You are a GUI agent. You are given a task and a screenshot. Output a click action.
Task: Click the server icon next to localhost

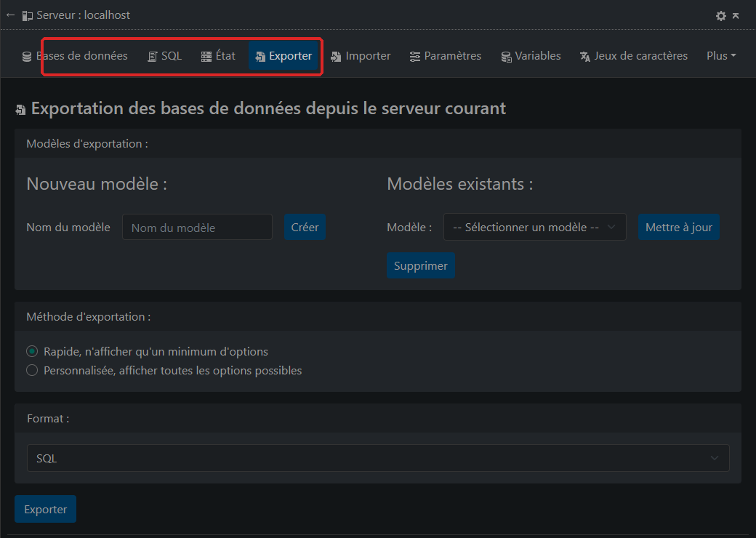click(x=28, y=16)
